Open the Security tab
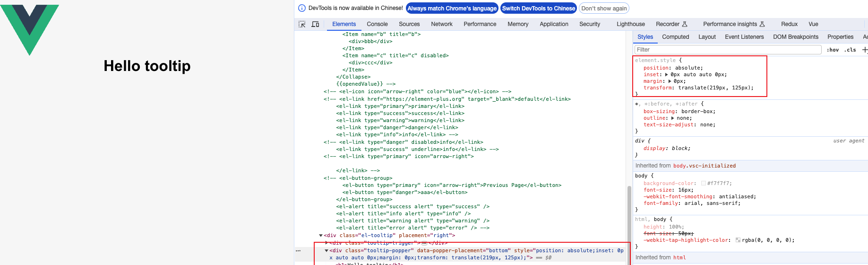 [x=590, y=24]
